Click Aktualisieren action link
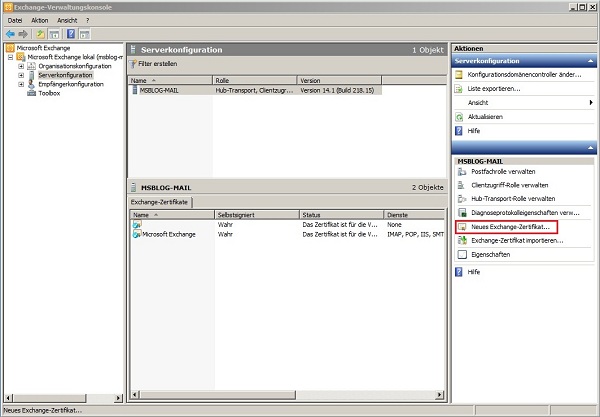This screenshot has height=417, width=600. pyautogui.click(x=485, y=117)
